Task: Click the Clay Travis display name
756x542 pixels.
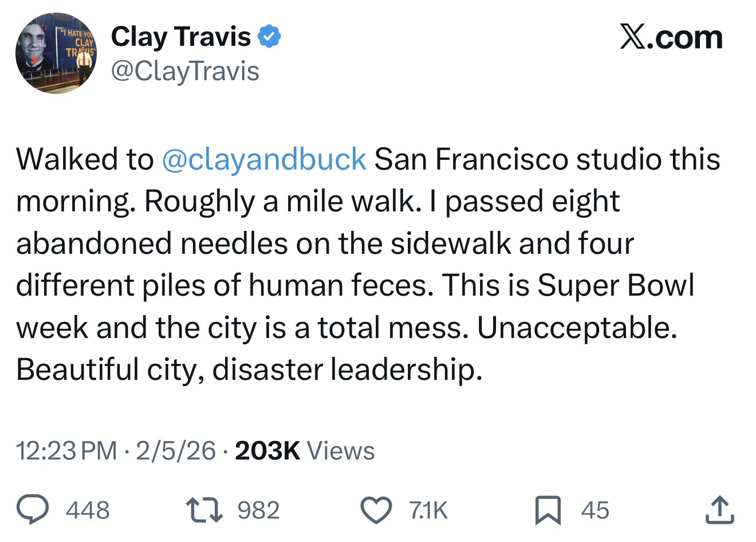Action: 180,37
